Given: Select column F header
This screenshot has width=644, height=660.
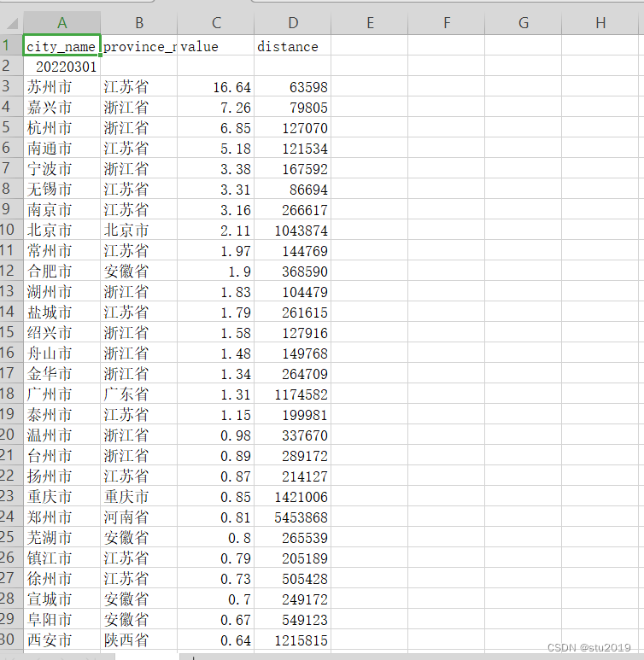Looking at the screenshot, I should click(447, 23).
